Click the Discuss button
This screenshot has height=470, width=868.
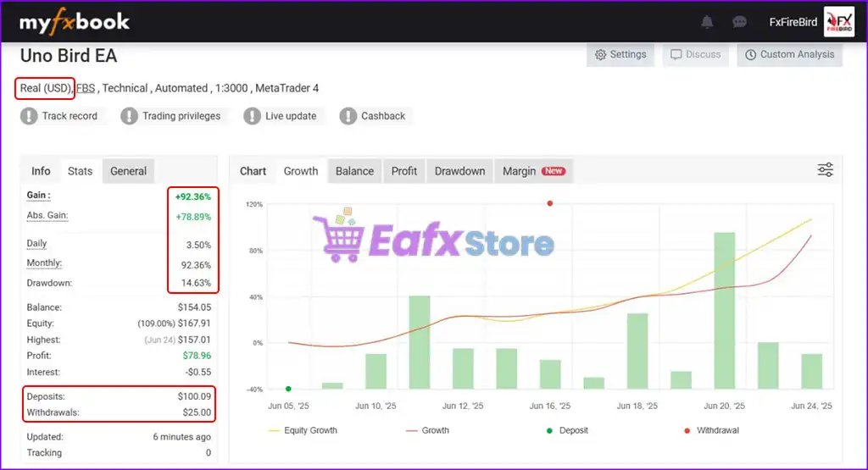[x=695, y=54]
